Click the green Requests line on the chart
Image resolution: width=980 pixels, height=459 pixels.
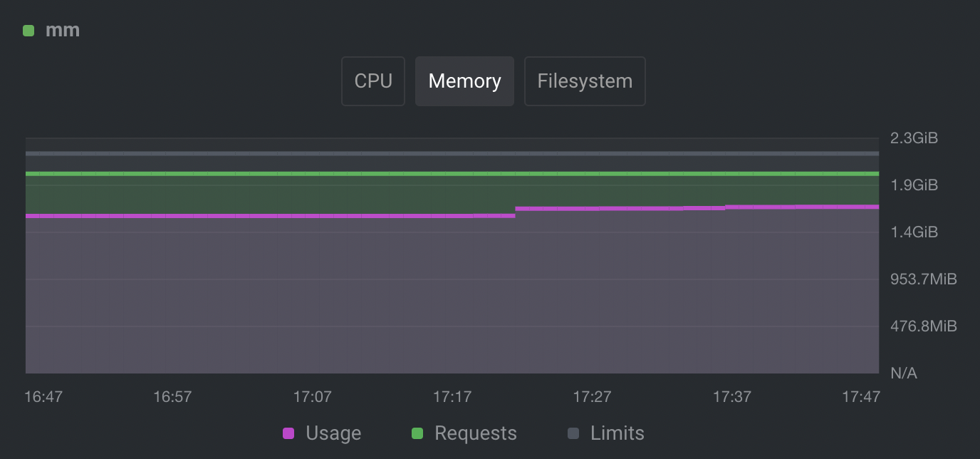point(427,172)
